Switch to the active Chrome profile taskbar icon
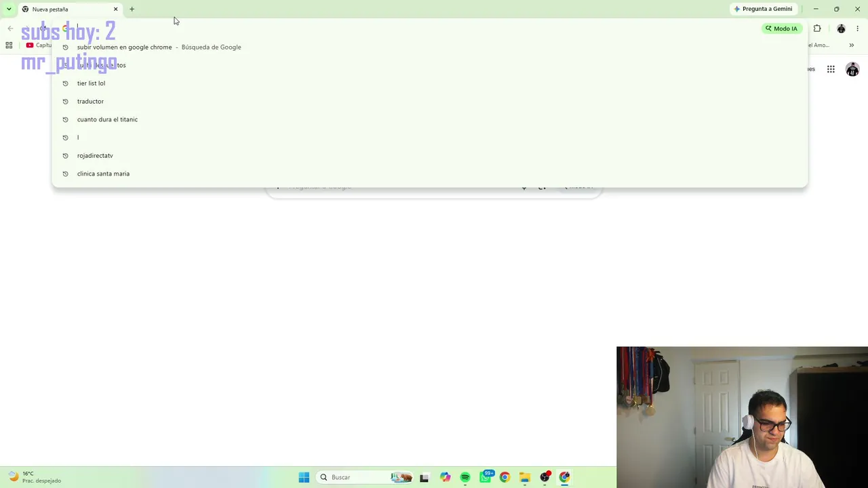This screenshot has height=488, width=868. tap(564, 477)
